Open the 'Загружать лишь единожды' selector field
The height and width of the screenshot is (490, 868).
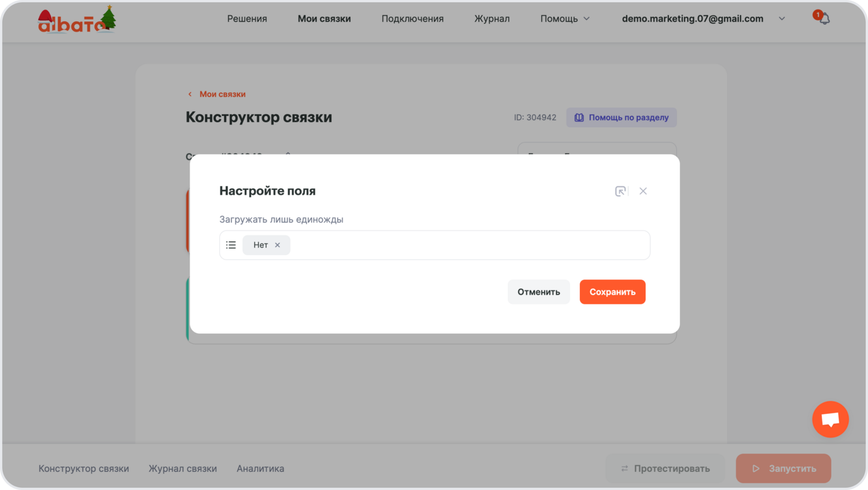[x=467, y=245]
